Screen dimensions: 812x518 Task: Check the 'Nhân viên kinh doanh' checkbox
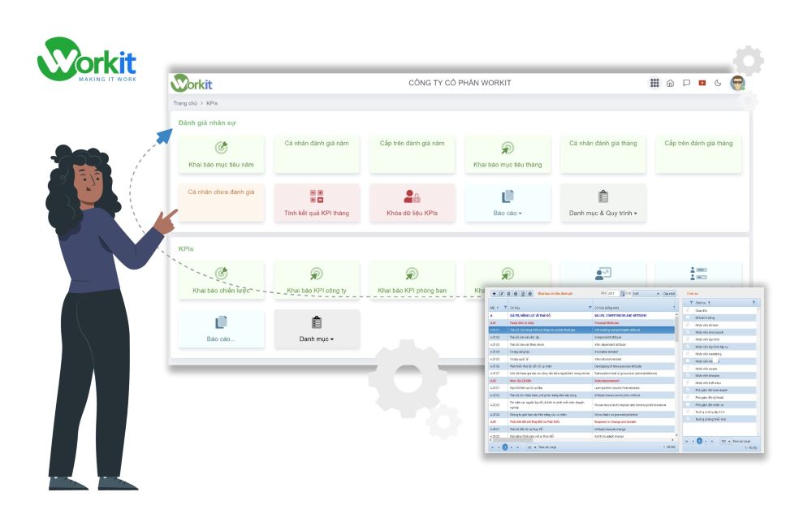687,332
